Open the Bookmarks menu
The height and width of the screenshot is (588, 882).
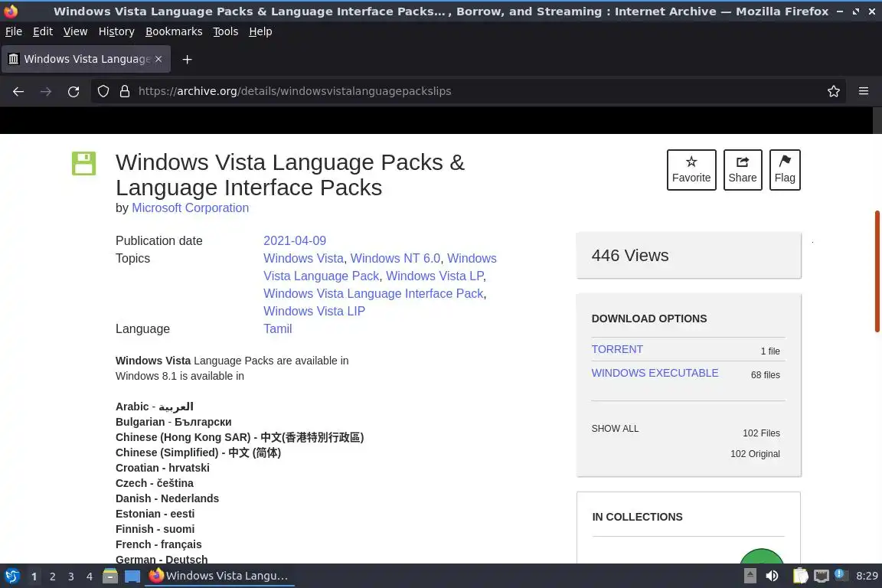pyautogui.click(x=174, y=31)
